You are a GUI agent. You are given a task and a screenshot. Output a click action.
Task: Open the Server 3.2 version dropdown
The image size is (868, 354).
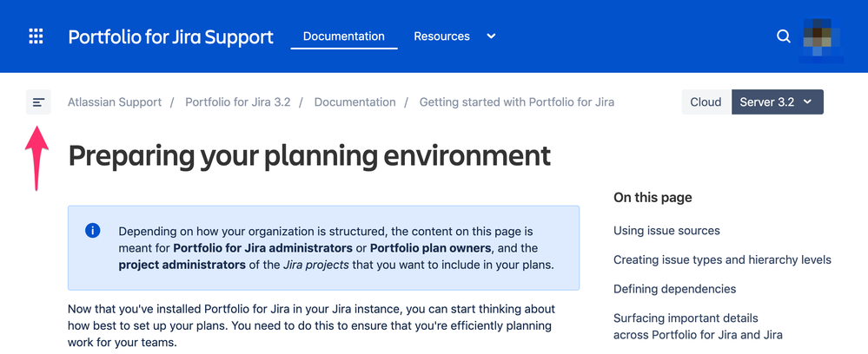point(778,102)
